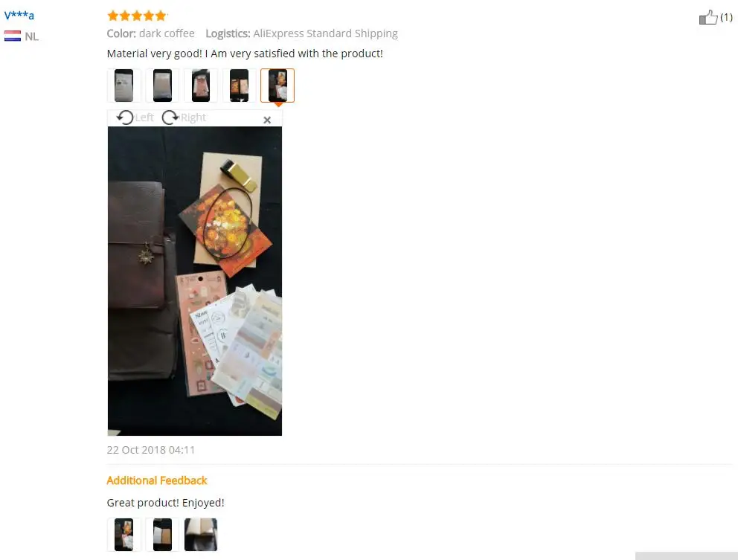The image size is (738, 560).
Task: Click the 'Right' rotate label
Action: (193, 118)
